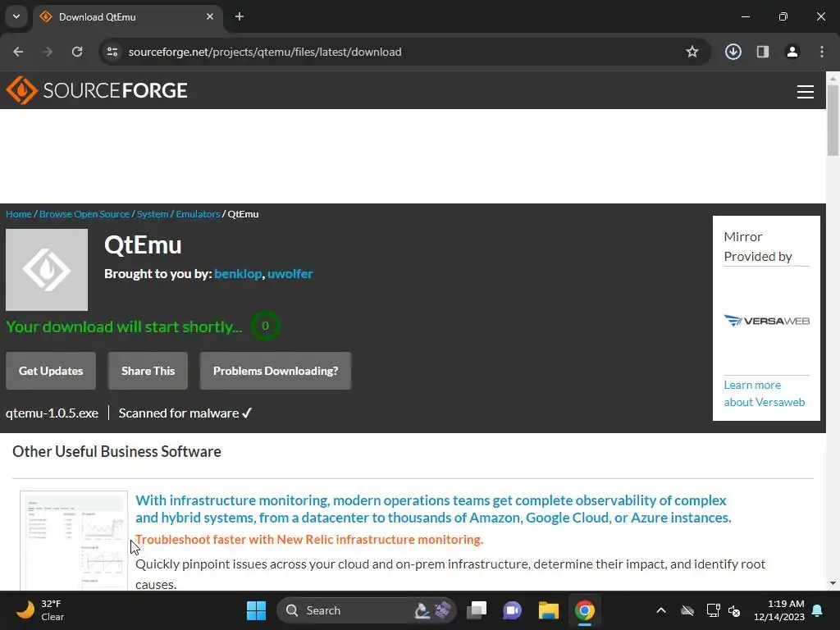Click the page vertical scrollbar thumb

point(833,120)
